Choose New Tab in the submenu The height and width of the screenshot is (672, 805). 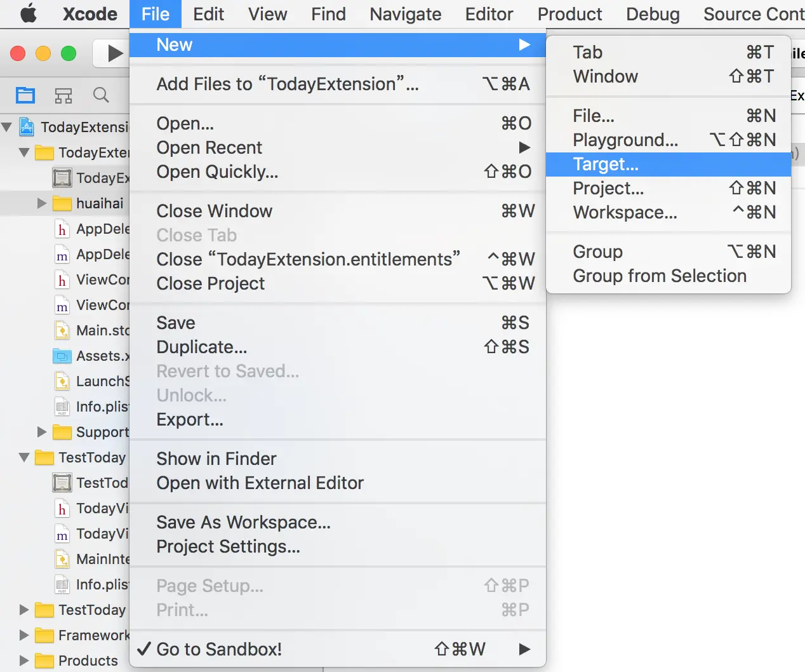(669, 52)
